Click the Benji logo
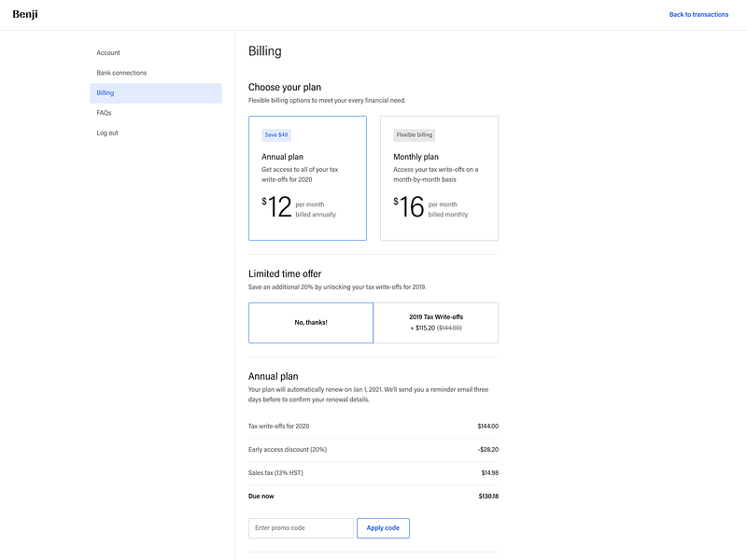The height and width of the screenshot is (560, 747). [x=25, y=14]
